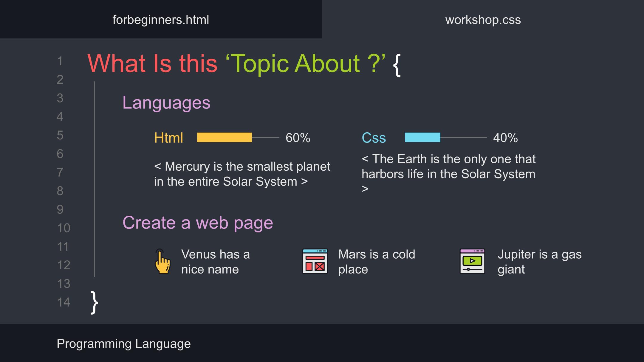Open the workshop.css tab
644x362 pixels.
(483, 19)
